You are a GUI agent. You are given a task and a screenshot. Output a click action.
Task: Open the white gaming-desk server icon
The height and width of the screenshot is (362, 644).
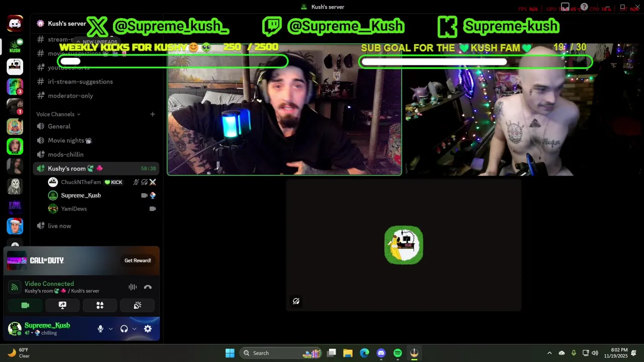tap(15, 66)
